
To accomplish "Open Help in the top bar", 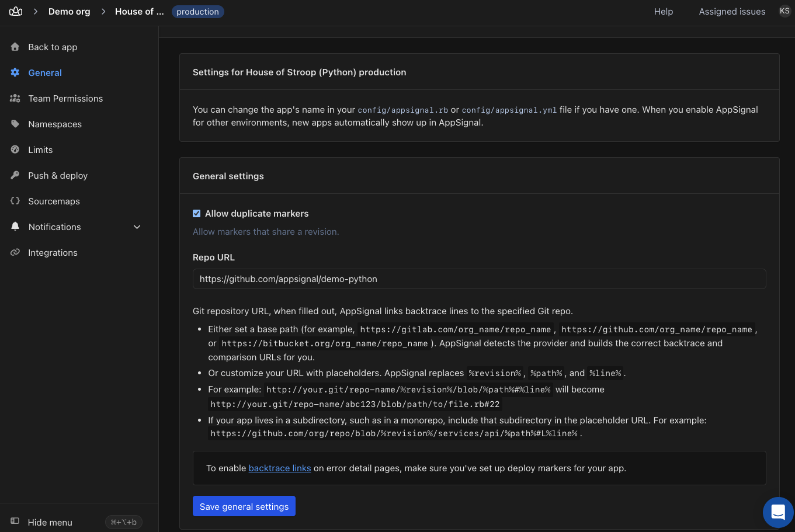I will point(664,12).
